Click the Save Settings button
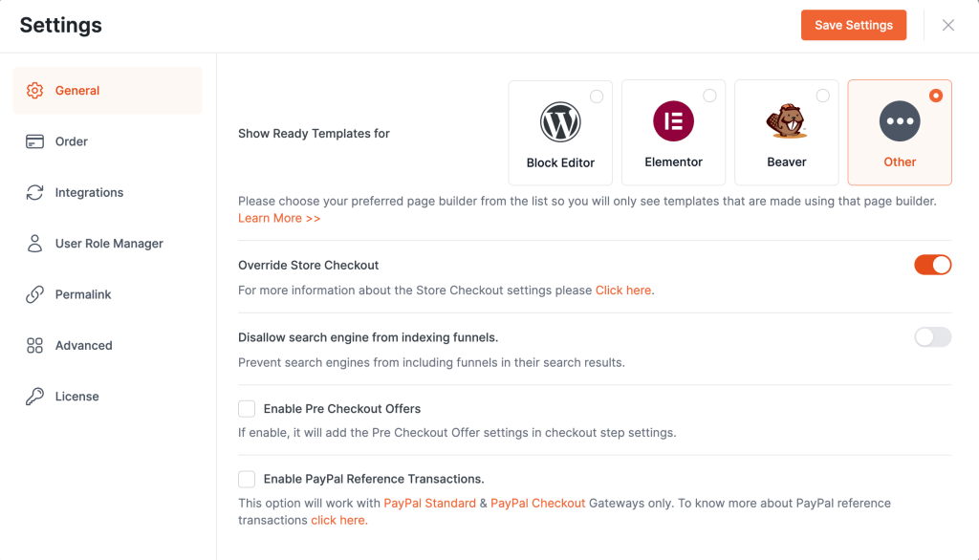This screenshot has width=979, height=560. (x=853, y=25)
